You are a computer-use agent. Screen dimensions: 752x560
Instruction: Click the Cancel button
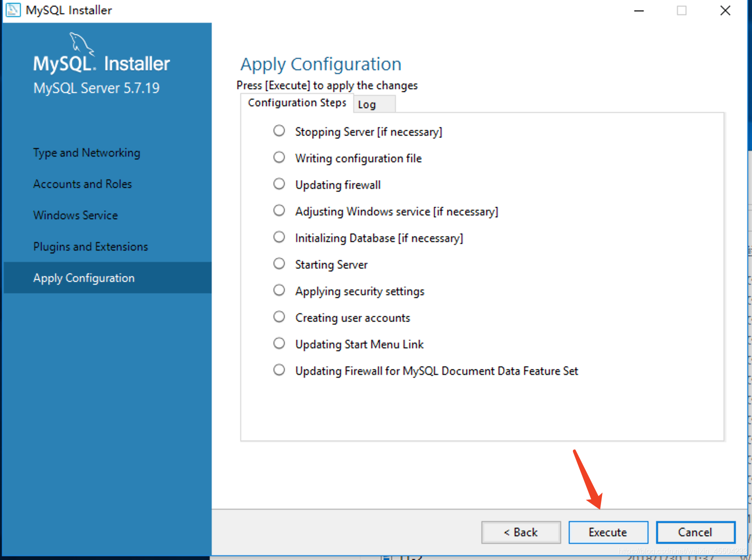pyautogui.click(x=696, y=532)
